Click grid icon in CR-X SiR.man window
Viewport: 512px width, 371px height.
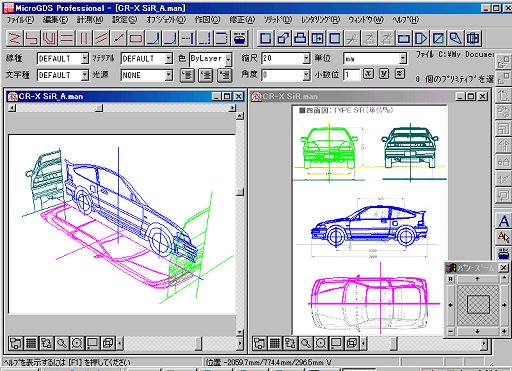click(x=275, y=343)
